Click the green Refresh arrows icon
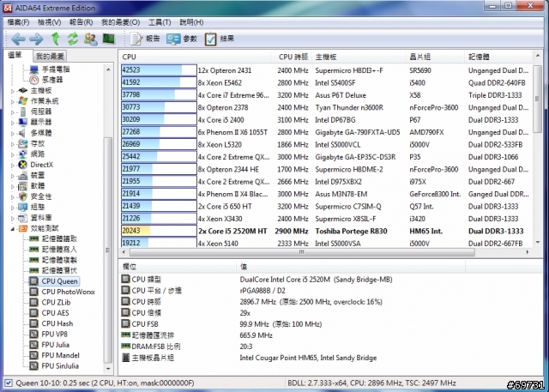 (x=73, y=39)
